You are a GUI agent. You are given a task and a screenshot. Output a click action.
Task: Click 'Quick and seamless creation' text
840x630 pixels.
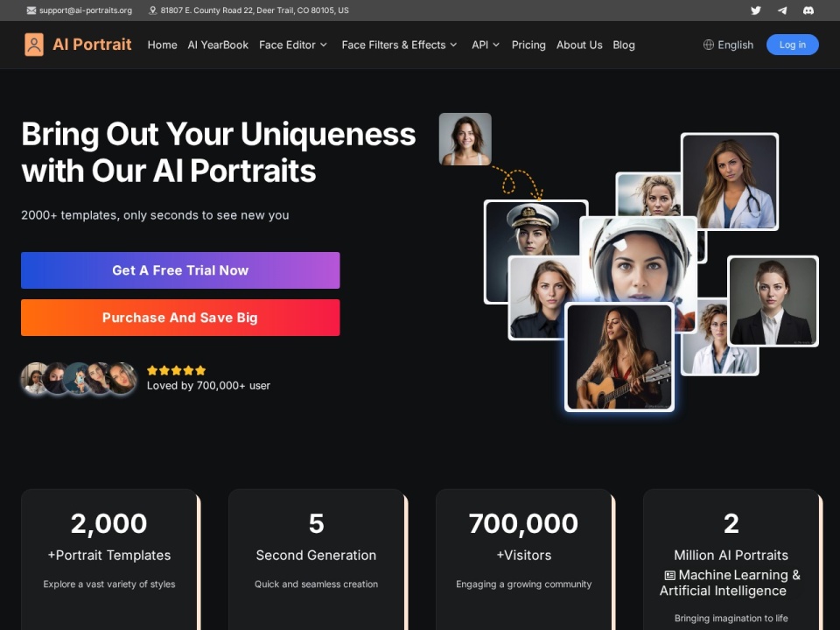316,584
